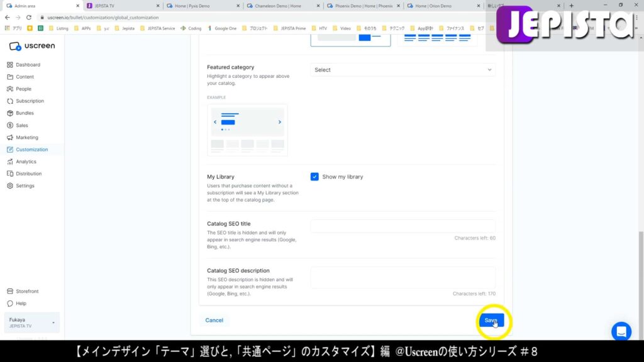Click the Storefront shop icon
644x362 pixels.
[x=10, y=292]
